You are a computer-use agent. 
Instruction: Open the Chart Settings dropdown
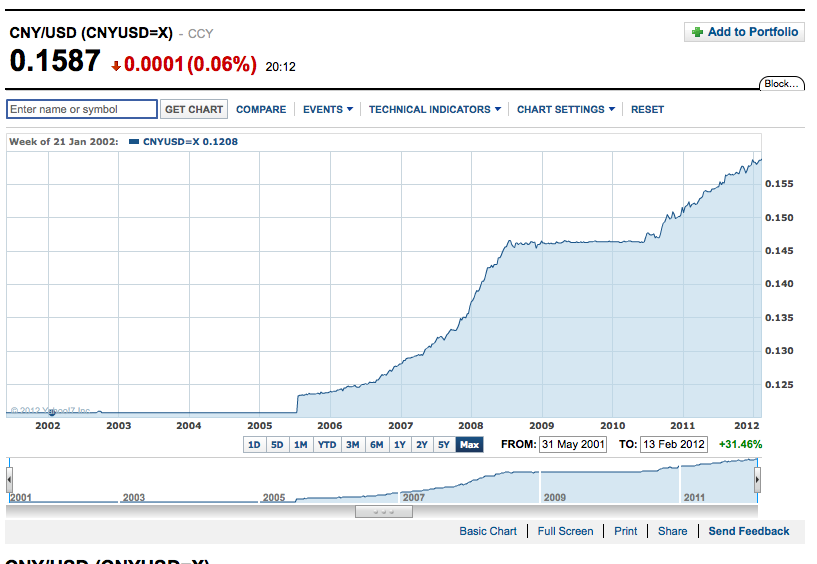(565, 109)
